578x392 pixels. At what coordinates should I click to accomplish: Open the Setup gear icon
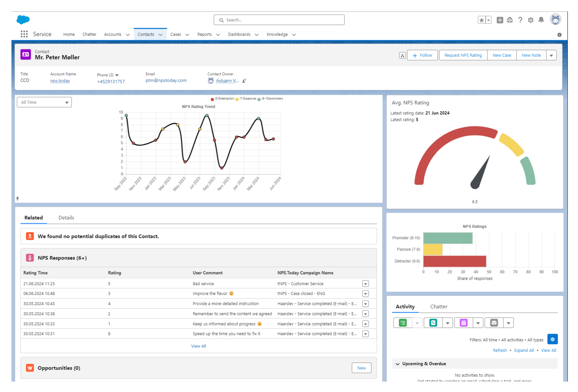click(531, 20)
